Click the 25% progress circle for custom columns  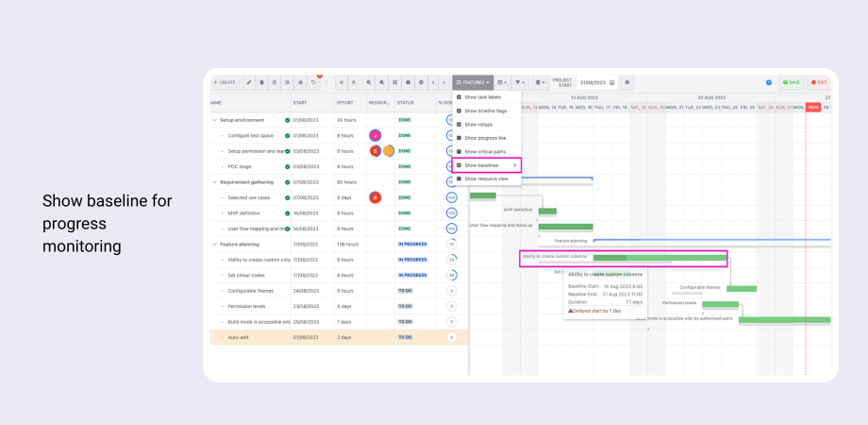tap(452, 260)
